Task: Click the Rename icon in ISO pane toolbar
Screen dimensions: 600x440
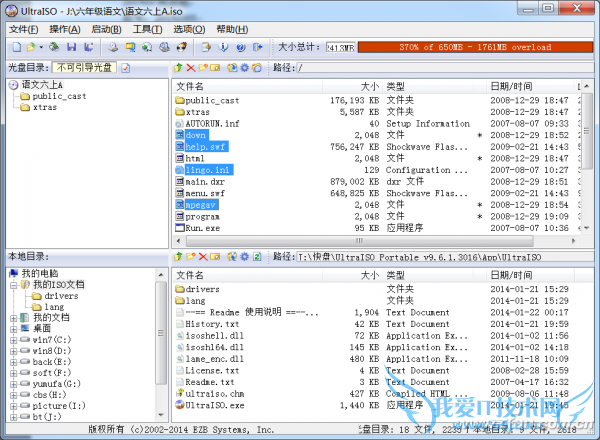Action: click(215, 68)
